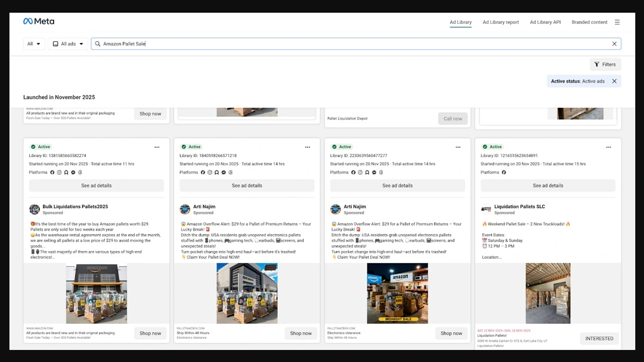The height and width of the screenshot is (362, 644).
Task: Switch to the Ad Library report tab
Action: click(x=500, y=22)
